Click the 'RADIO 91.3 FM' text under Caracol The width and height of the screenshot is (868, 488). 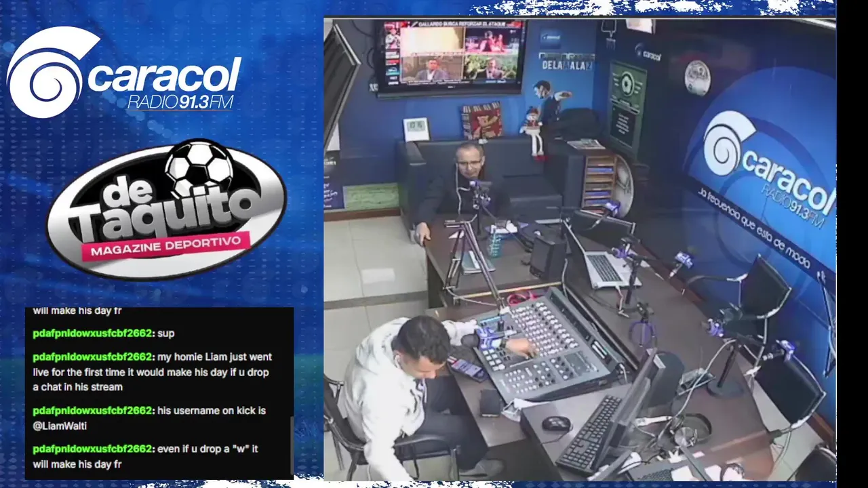[x=180, y=102]
